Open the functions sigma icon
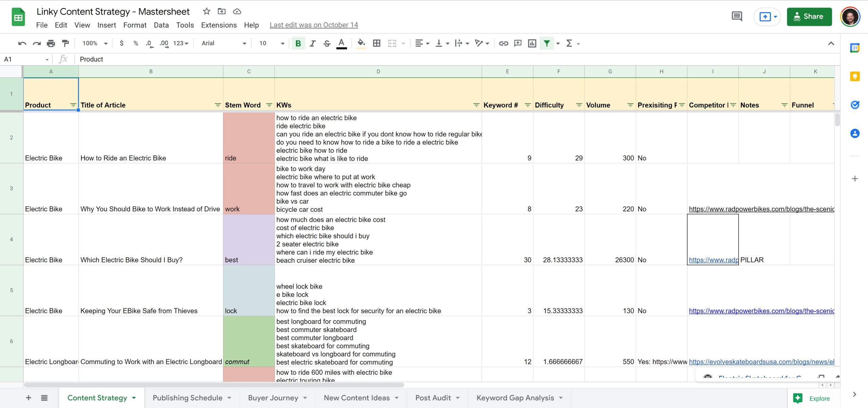The width and height of the screenshot is (868, 408). pos(569,43)
